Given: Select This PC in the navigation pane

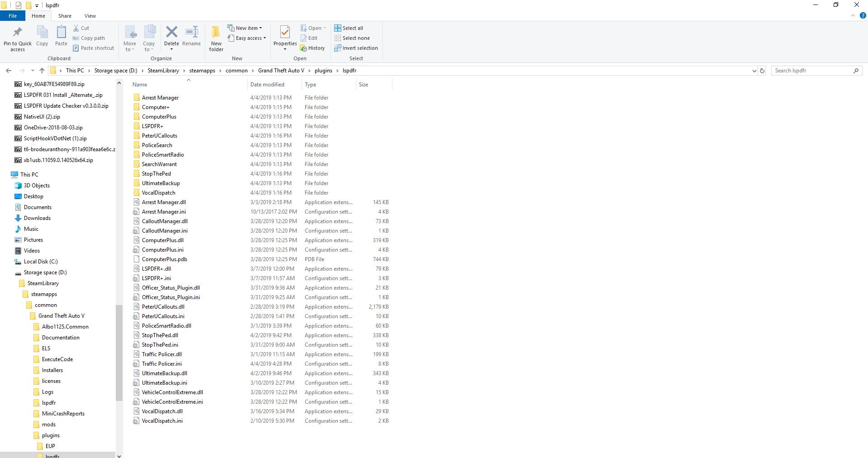Looking at the screenshot, I should (x=29, y=175).
